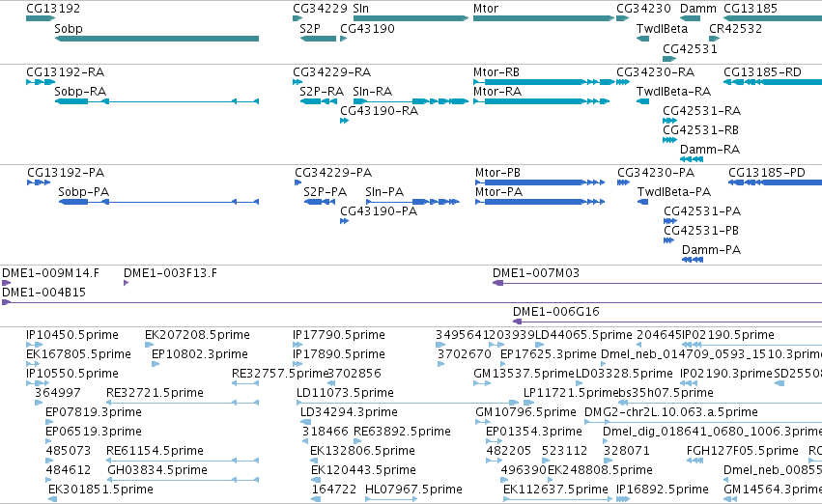The width and height of the screenshot is (822, 504).
Task: Select the RE63892.5prime EST label
Action: 402,432
